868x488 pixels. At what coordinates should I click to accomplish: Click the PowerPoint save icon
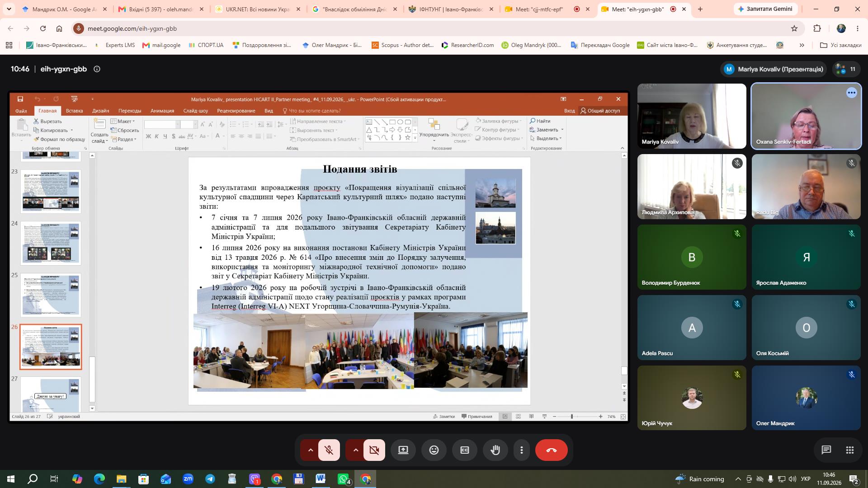[x=20, y=99]
